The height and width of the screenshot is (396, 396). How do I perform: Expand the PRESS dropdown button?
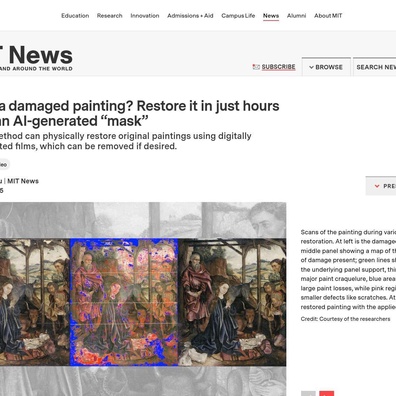click(x=381, y=186)
